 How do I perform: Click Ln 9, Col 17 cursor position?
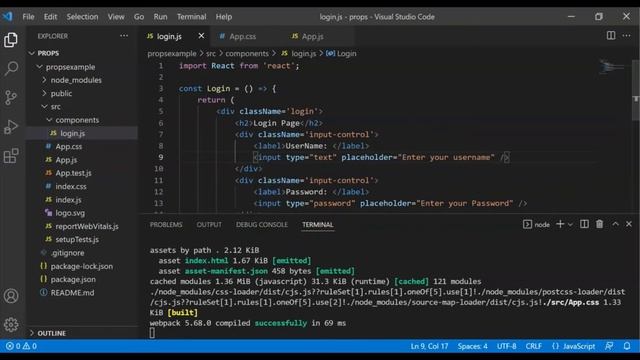point(429,346)
